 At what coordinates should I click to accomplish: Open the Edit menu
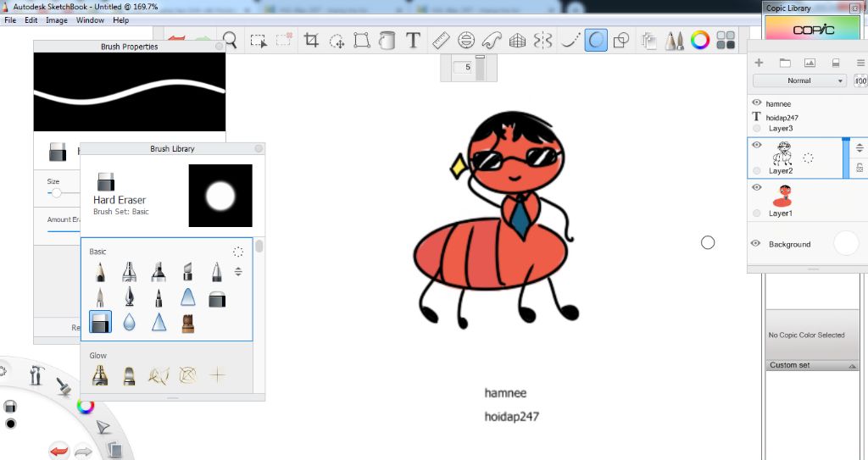pyautogui.click(x=31, y=20)
